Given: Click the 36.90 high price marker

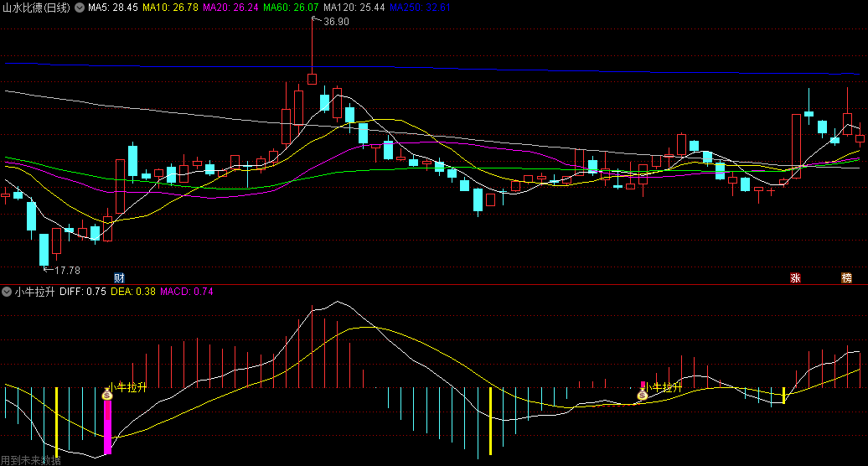Looking at the screenshot, I should coord(335,22).
